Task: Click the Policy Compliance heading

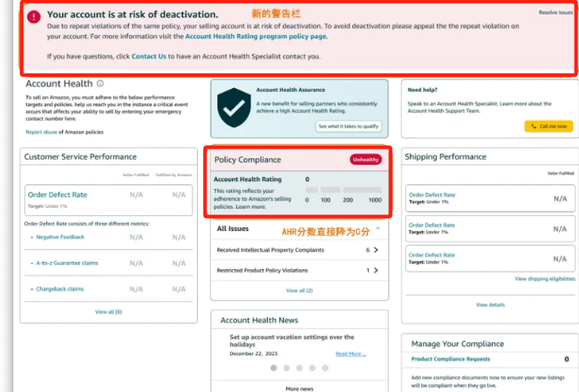Action: point(248,160)
